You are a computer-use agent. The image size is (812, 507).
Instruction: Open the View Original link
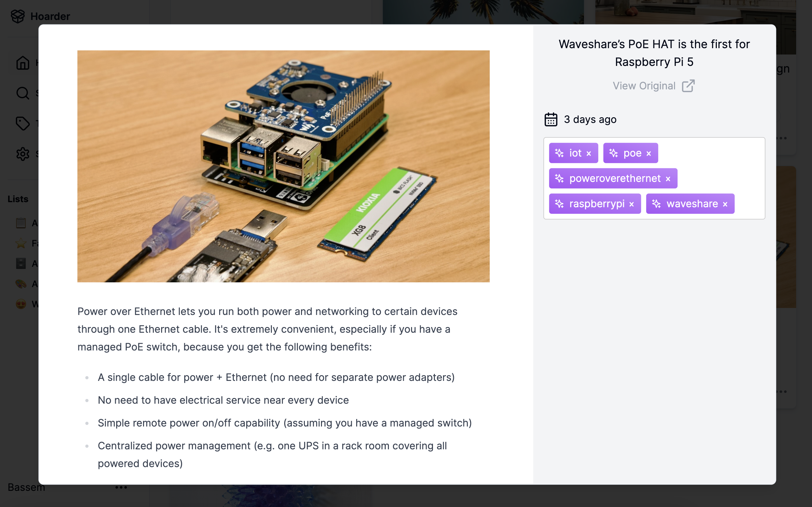[x=644, y=86]
